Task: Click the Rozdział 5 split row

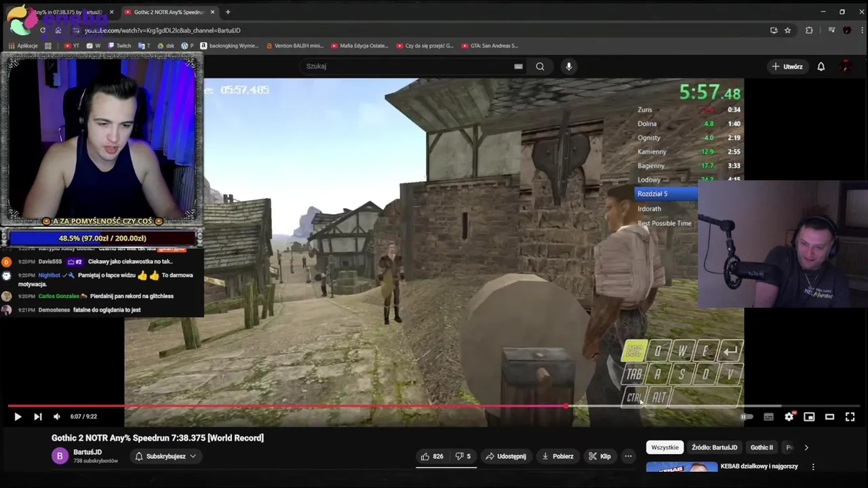Action: (x=667, y=194)
